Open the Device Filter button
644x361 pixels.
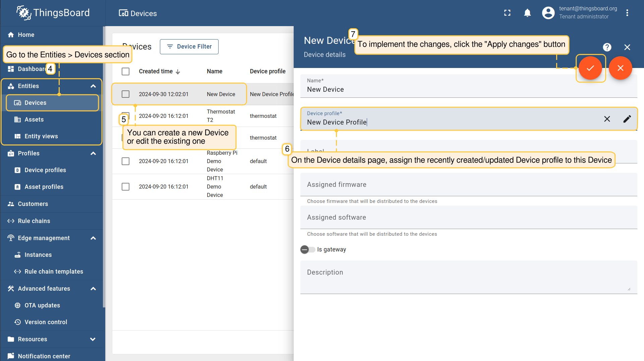click(189, 47)
